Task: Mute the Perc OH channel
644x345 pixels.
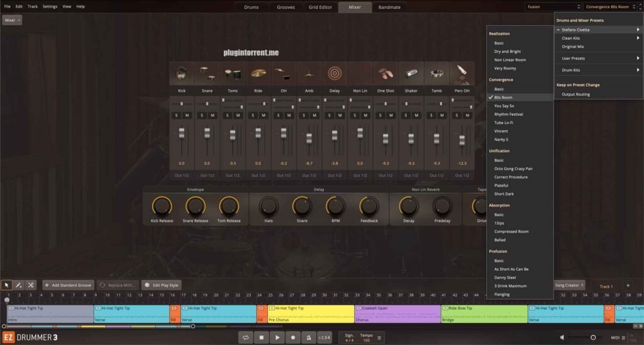Action: (467, 116)
